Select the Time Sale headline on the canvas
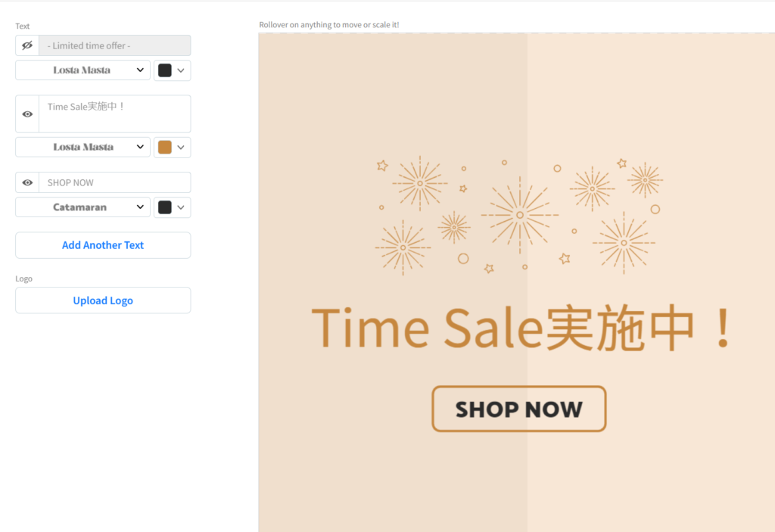 point(523,328)
